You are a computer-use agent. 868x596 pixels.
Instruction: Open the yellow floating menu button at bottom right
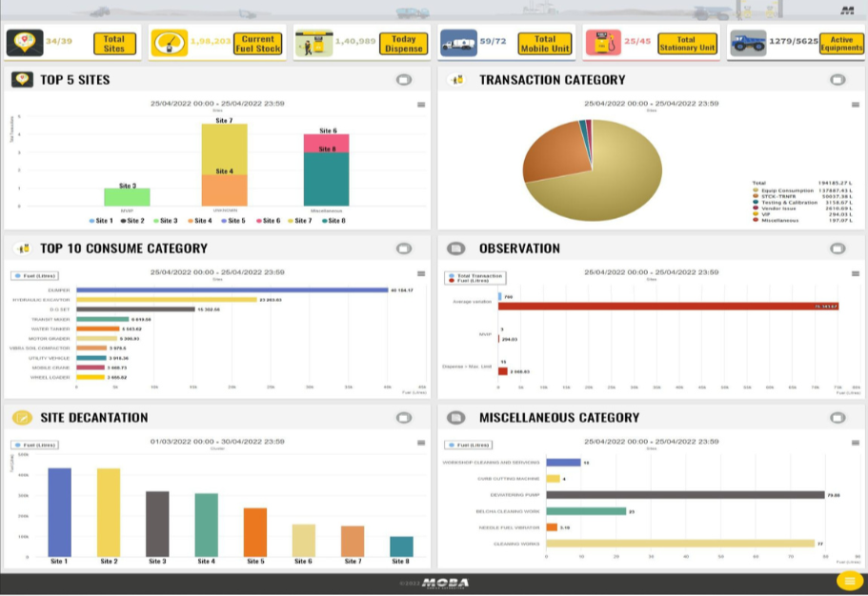coord(849,581)
